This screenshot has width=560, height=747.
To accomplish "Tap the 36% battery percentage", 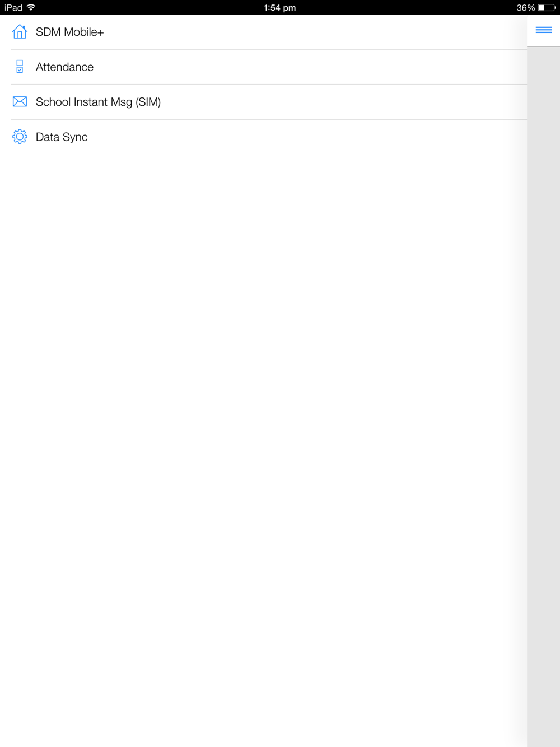I will click(525, 8).
